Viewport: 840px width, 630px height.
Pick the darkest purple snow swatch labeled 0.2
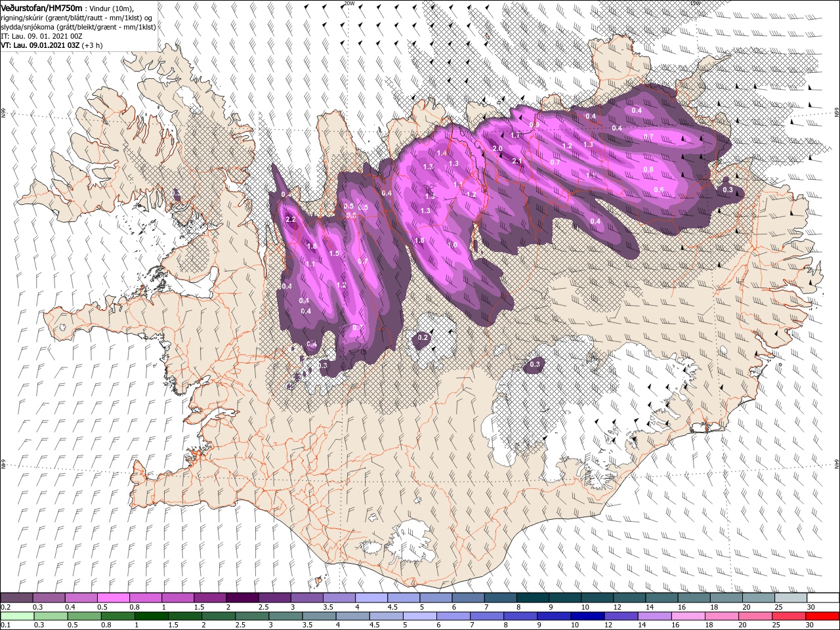tap(16, 598)
